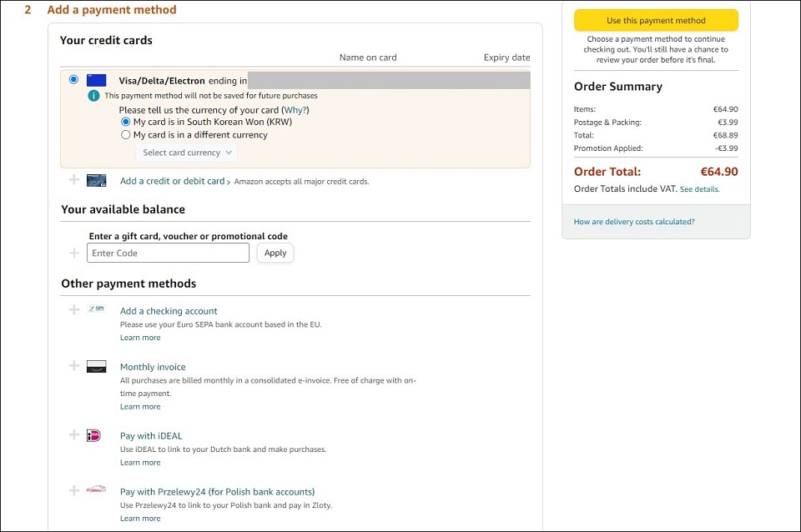801x532 pixels.
Task: Focus the Enter Code input field
Action: click(168, 253)
